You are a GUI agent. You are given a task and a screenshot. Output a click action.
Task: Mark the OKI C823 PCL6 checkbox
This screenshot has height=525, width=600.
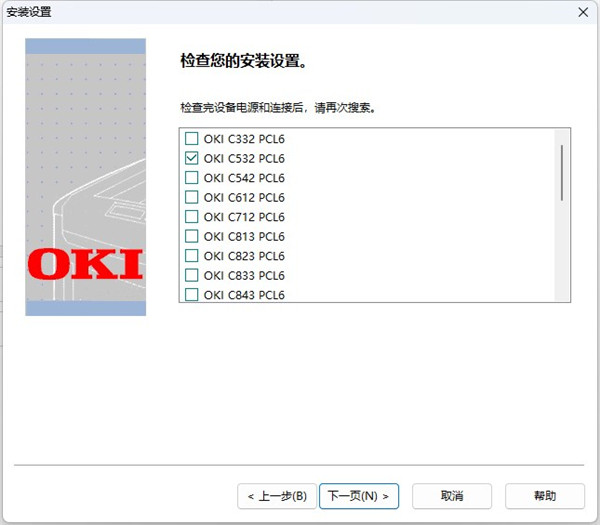pos(191,256)
